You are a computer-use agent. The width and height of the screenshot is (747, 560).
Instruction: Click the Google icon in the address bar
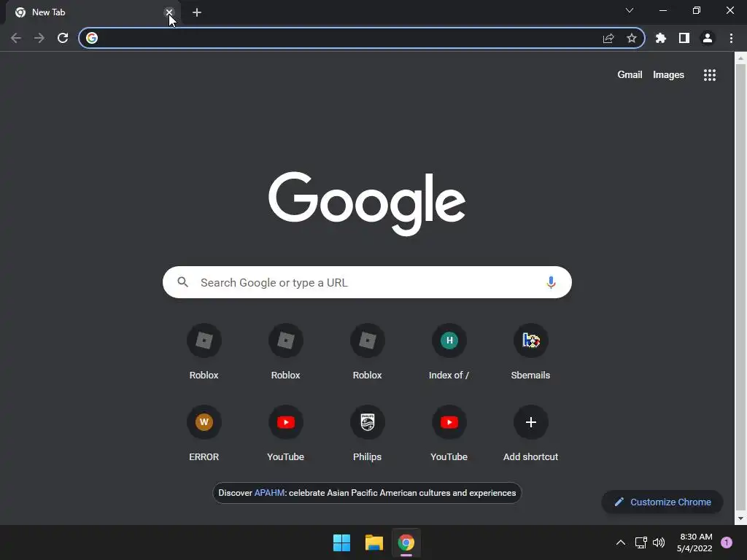92,38
